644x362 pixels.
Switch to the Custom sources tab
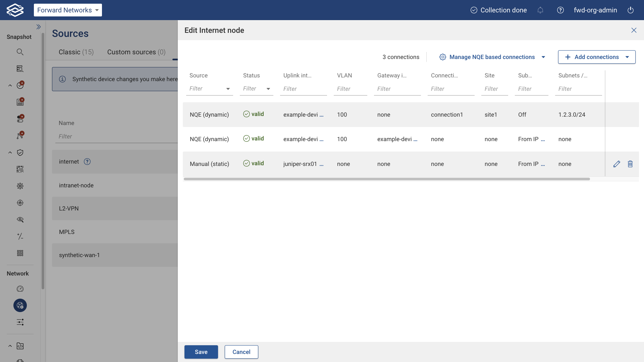pyautogui.click(x=136, y=52)
